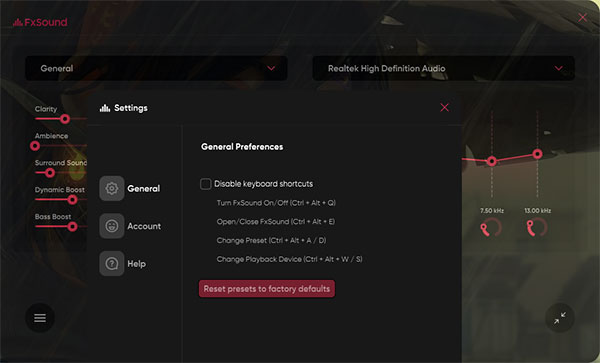The width and height of the screenshot is (600, 363).
Task: Click the preset dropdown chevron arrow
Action: pos(271,68)
